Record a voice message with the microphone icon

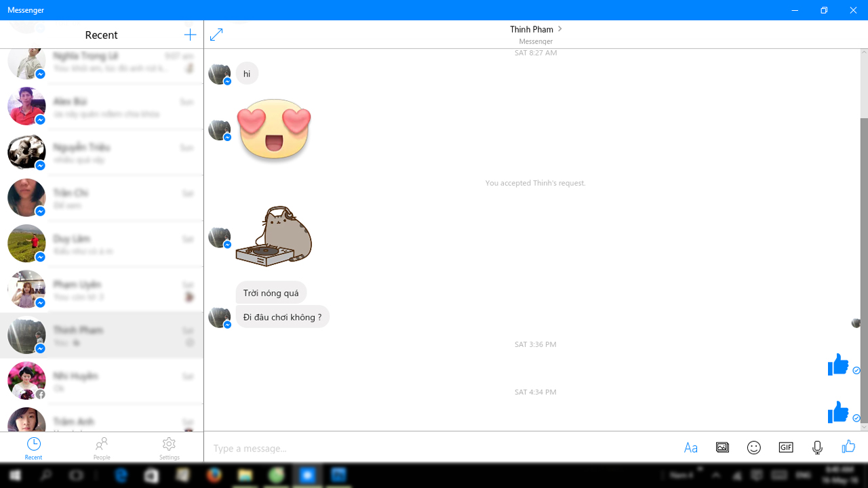[817, 447]
